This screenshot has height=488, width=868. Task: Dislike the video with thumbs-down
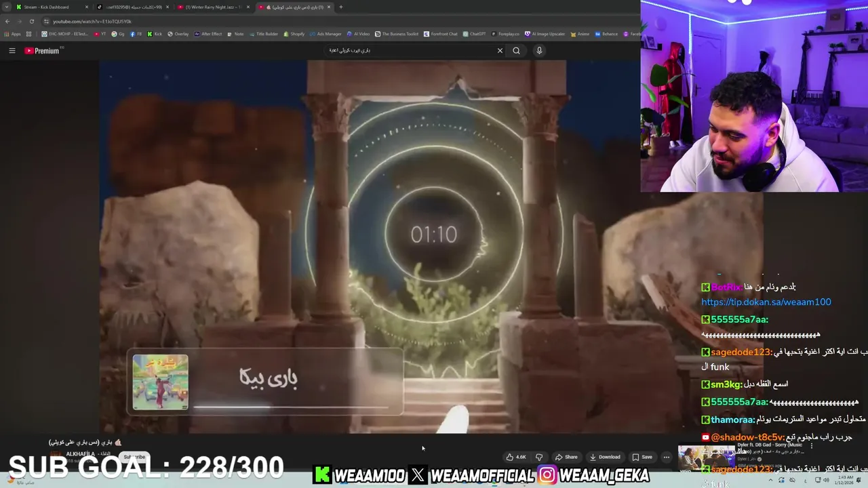(539, 457)
